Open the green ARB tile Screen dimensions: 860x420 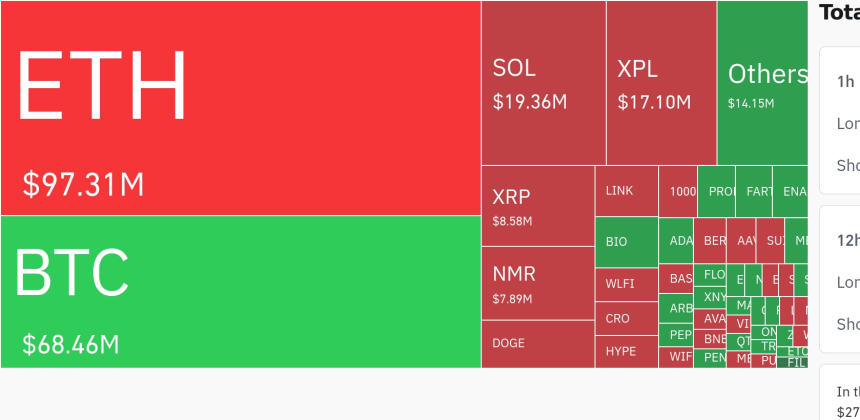pos(680,308)
